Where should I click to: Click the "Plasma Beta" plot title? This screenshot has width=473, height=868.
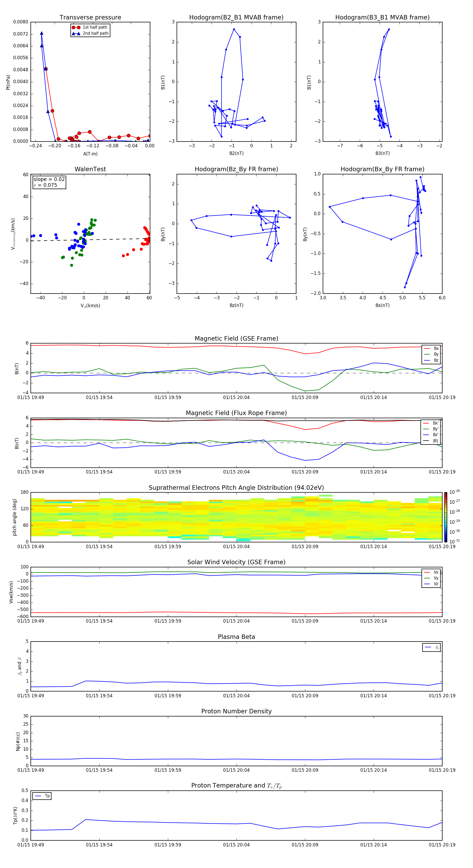pos(236,637)
